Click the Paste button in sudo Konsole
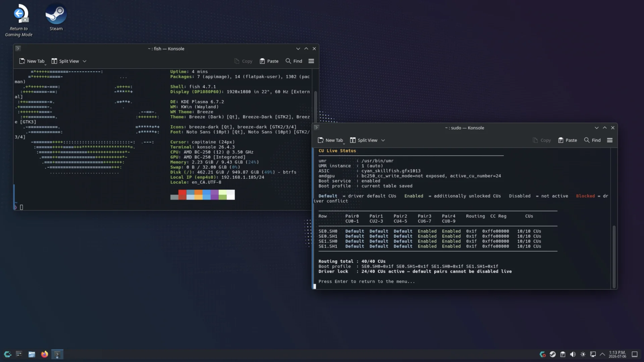This screenshot has height=362, width=644. click(x=568, y=140)
